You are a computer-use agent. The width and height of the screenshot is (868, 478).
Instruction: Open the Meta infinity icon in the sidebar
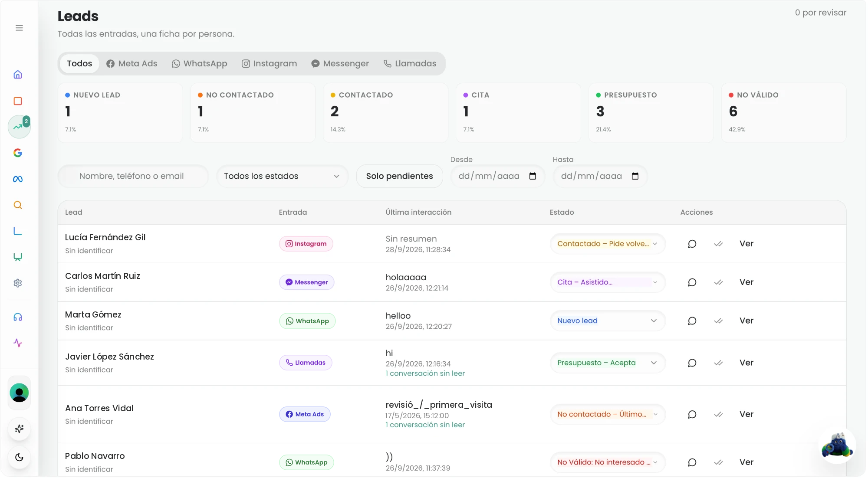point(18,179)
